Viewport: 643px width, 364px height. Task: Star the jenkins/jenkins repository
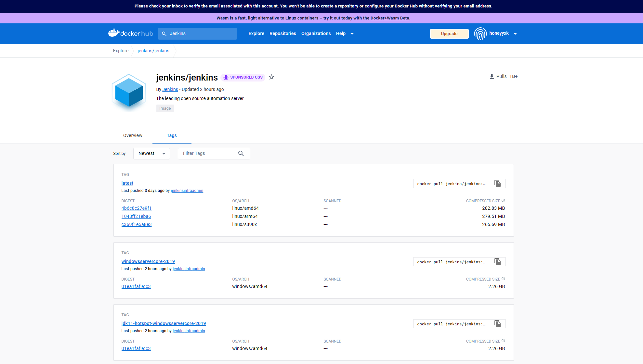pos(271,77)
